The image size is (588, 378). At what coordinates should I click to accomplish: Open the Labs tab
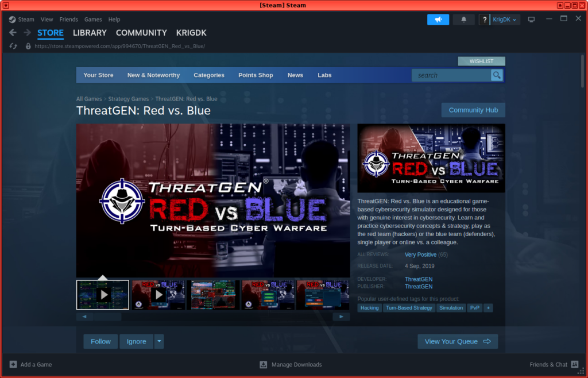tap(324, 75)
